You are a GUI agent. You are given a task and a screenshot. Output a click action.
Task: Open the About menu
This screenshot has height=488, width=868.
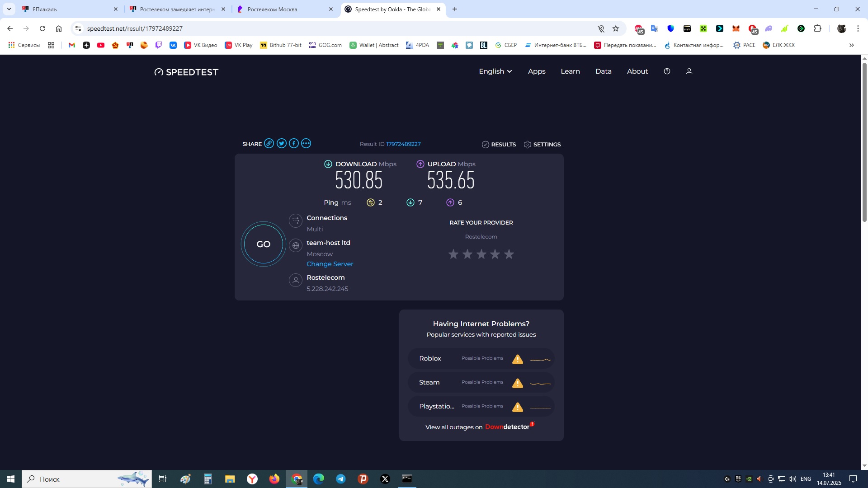point(637,71)
